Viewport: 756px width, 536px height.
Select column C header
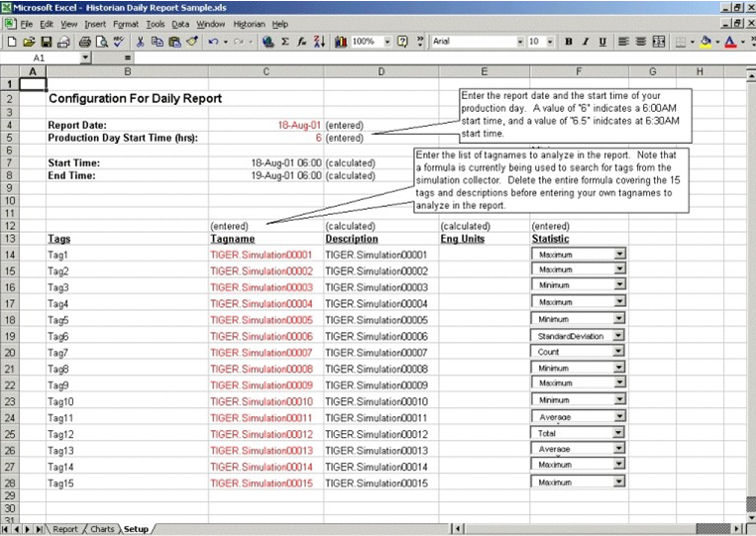click(267, 71)
